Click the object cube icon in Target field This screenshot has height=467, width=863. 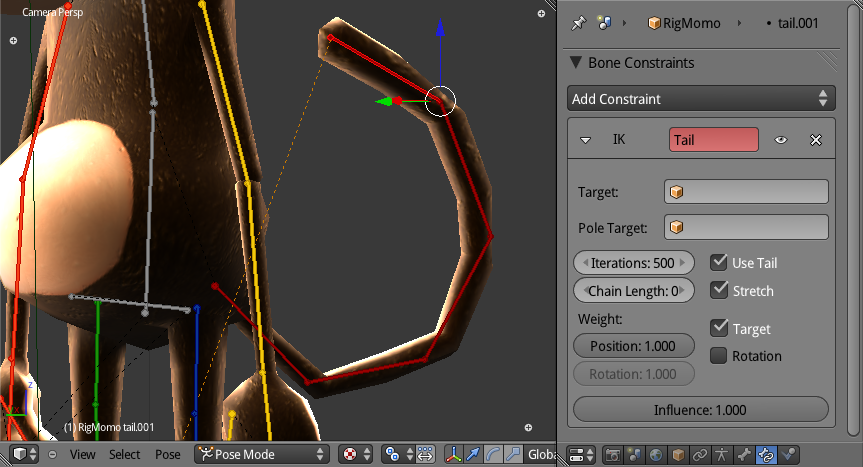(677, 192)
